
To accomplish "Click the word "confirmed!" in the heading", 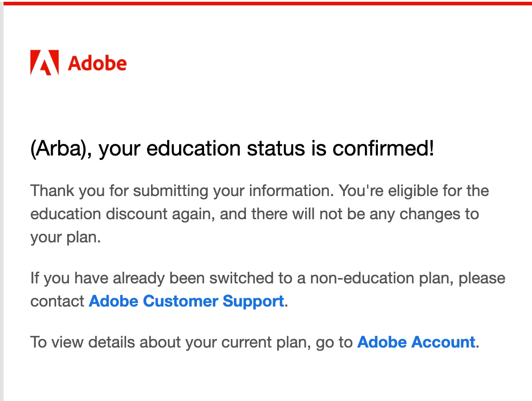I will coord(383,149).
